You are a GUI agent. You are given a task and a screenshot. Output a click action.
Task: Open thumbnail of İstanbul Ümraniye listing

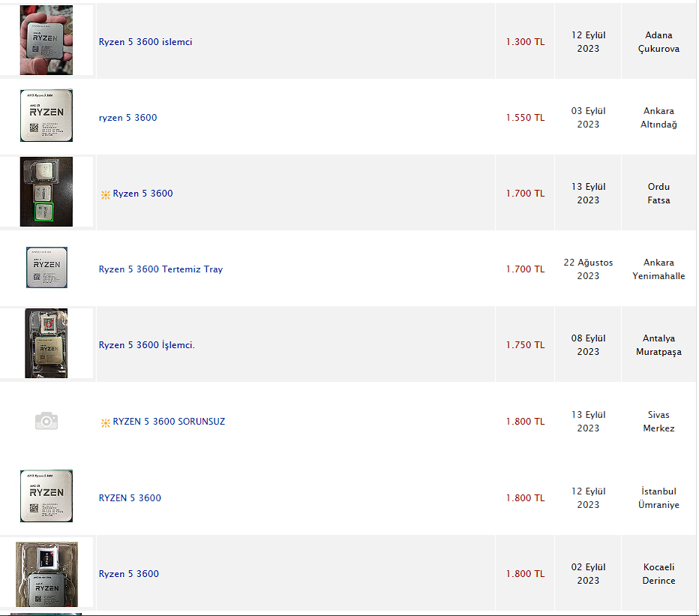tap(46, 497)
